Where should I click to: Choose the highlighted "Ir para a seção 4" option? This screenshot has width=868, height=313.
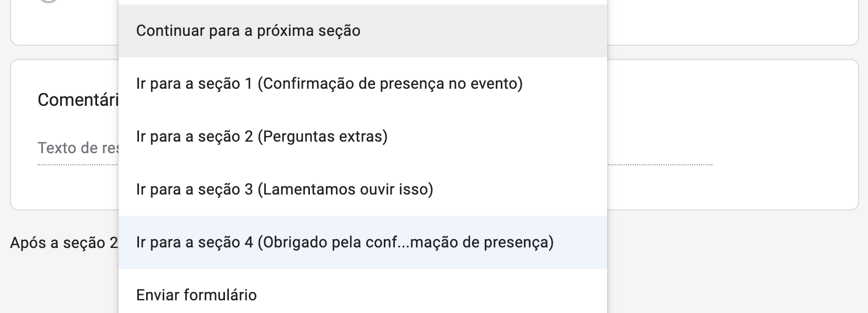pos(345,242)
